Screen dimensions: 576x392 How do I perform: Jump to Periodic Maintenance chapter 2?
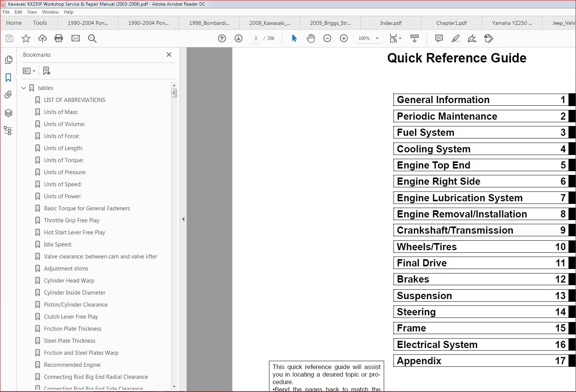(x=481, y=116)
